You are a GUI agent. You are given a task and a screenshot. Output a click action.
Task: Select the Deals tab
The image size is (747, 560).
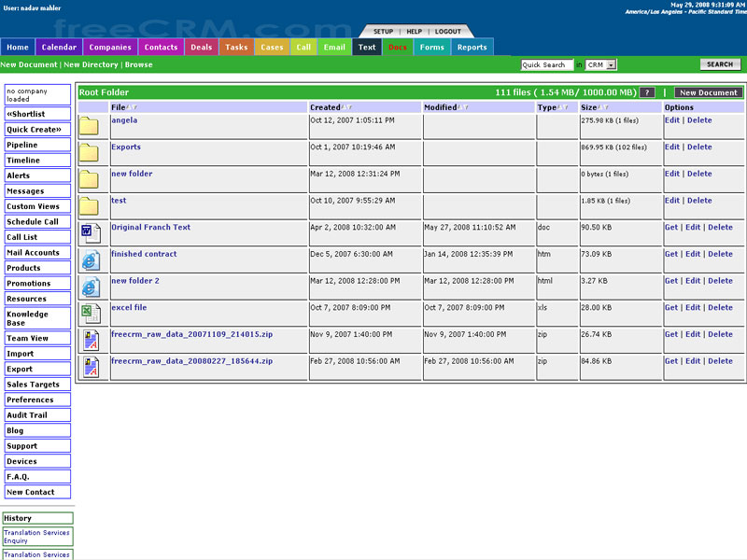202,48
